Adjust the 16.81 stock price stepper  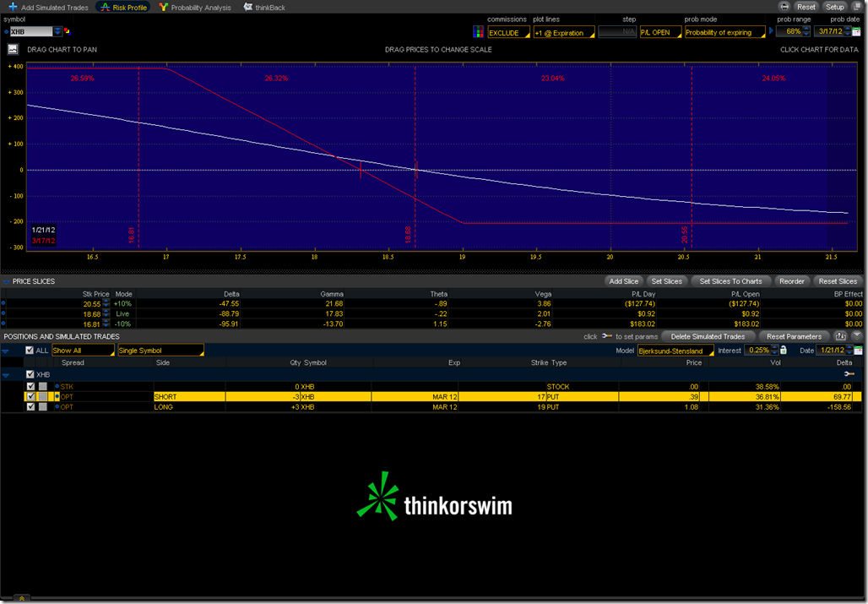(106, 324)
